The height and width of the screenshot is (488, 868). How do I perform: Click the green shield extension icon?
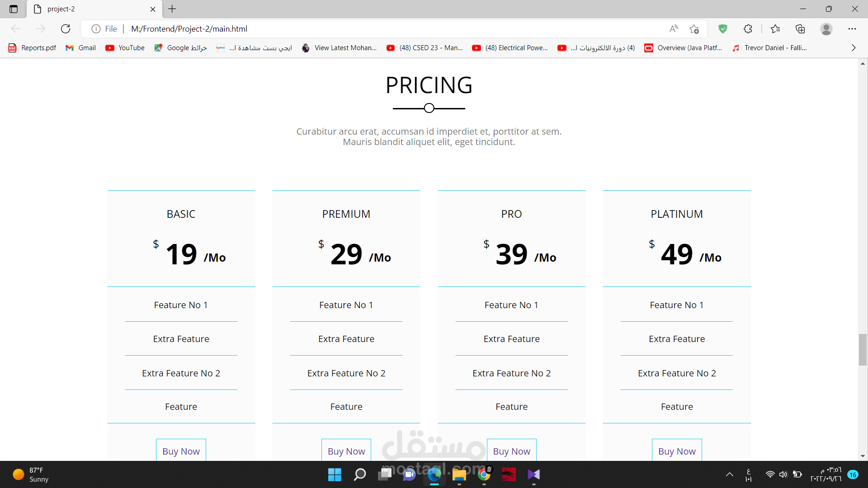(x=723, y=29)
